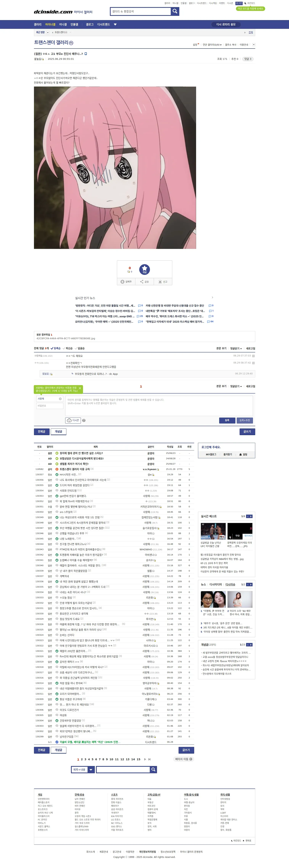Open 인물갤 nav menu item
Image resolution: width=289 pixels, height=868 pixels.
click(x=74, y=24)
